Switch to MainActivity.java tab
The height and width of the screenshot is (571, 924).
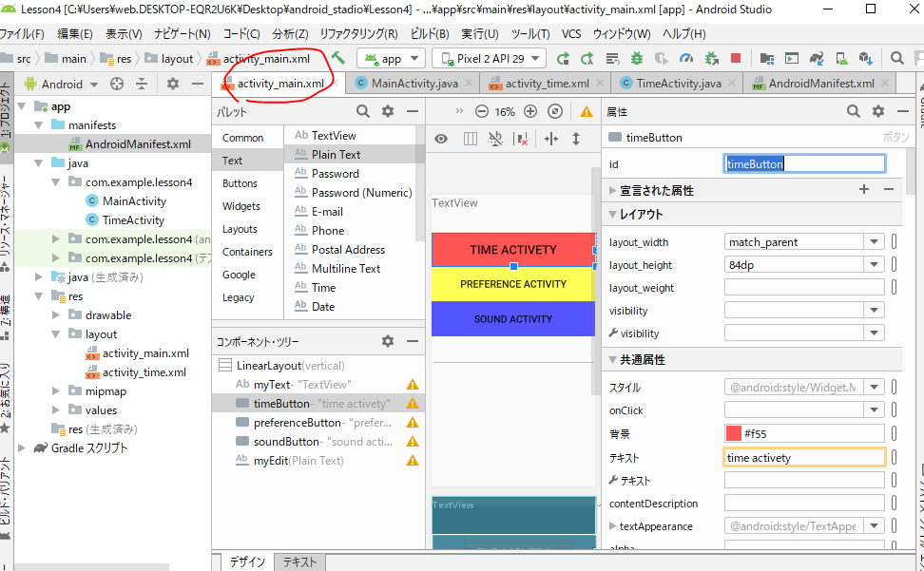[414, 84]
